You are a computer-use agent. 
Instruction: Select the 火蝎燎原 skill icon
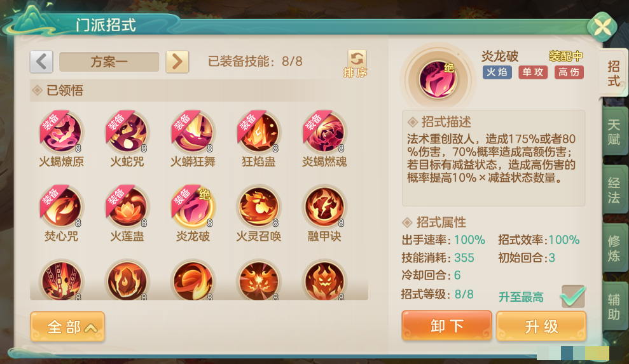click(x=62, y=133)
